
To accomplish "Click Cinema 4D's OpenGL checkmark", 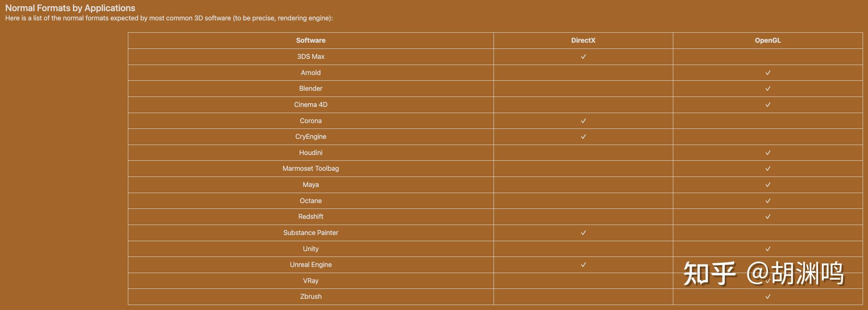I will [768, 105].
